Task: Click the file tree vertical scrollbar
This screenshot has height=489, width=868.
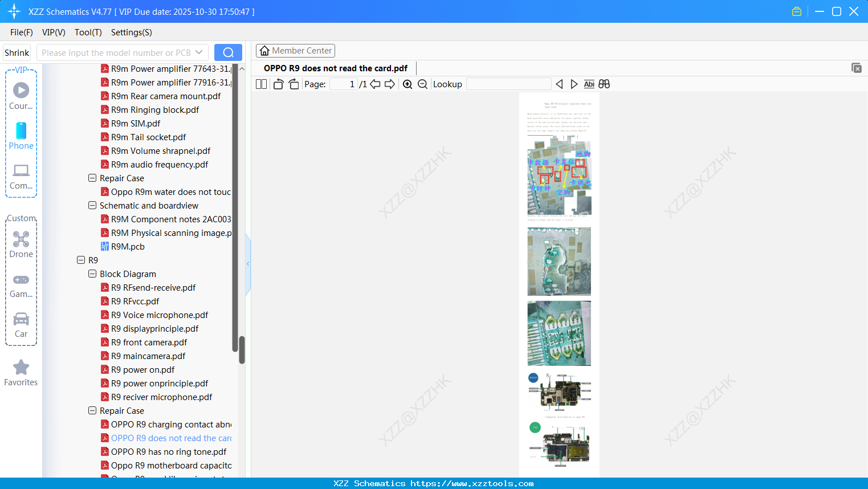Action: pyautogui.click(x=242, y=349)
